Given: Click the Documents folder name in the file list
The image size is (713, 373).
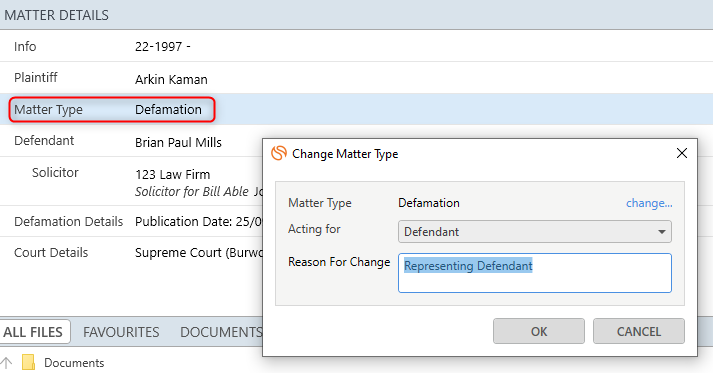Looking at the screenshot, I should pyautogui.click(x=74, y=363).
